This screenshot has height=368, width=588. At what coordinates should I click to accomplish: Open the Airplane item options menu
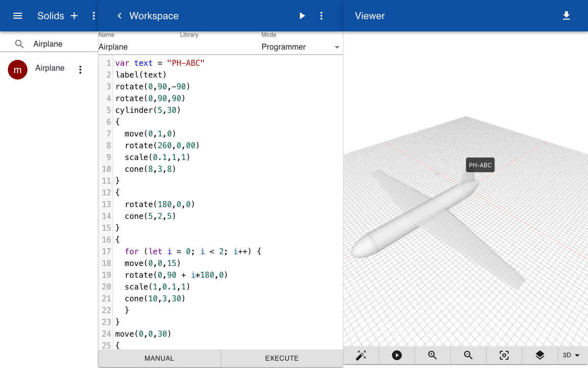pyautogui.click(x=80, y=70)
